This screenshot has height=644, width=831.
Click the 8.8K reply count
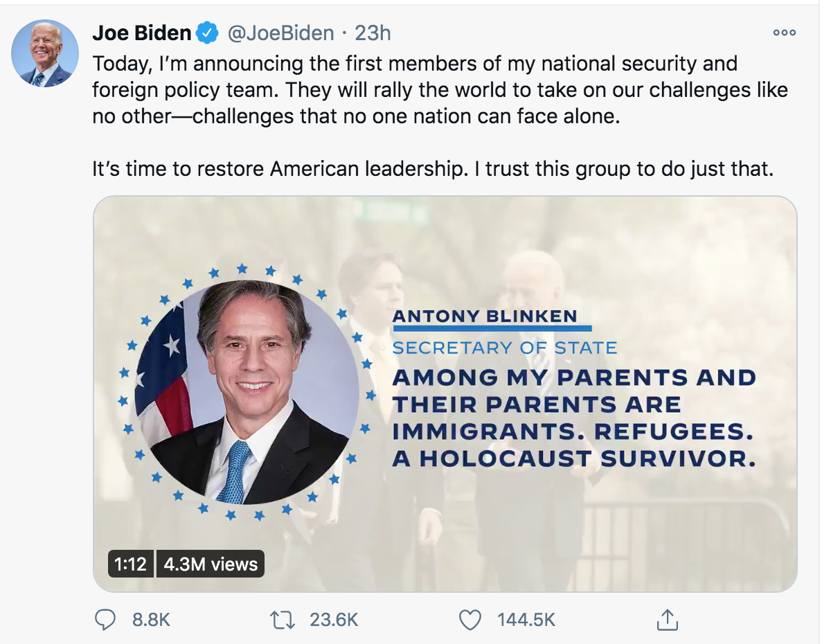click(x=151, y=619)
